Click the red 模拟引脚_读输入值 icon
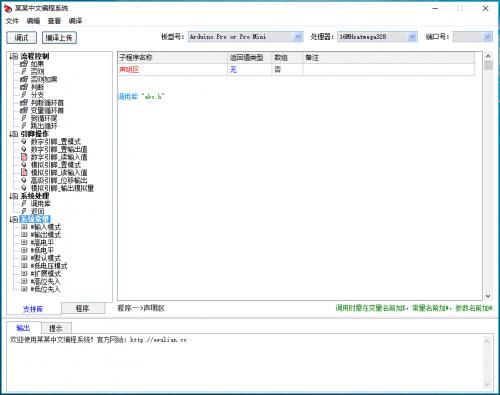 (x=24, y=172)
